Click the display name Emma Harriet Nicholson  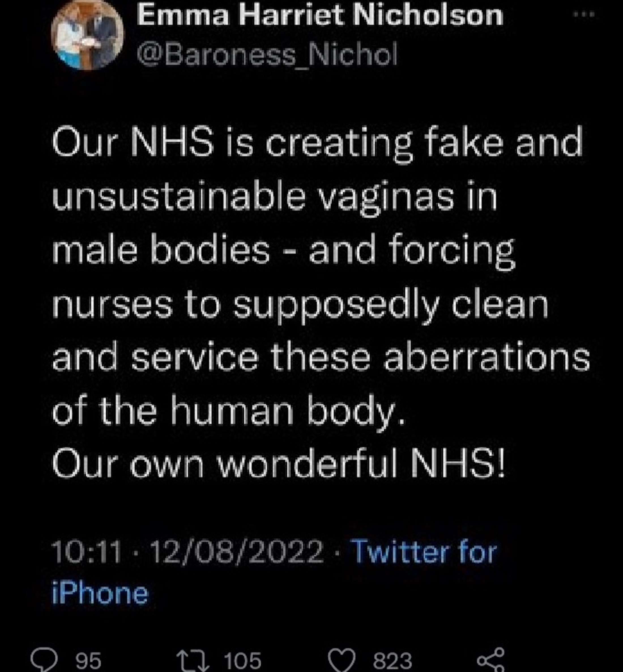[320, 16]
